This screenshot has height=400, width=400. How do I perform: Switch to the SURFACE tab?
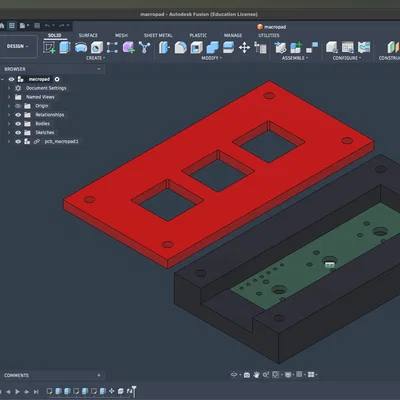pyautogui.click(x=88, y=35)
